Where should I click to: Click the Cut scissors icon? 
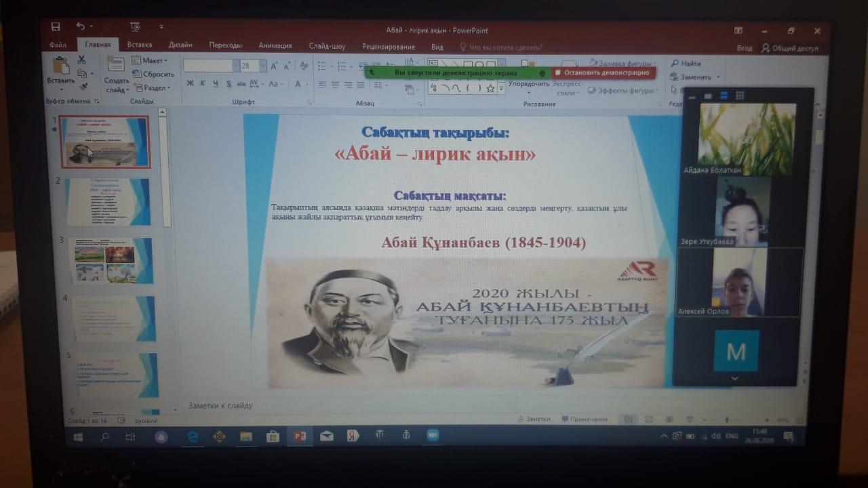coord(82,60)
